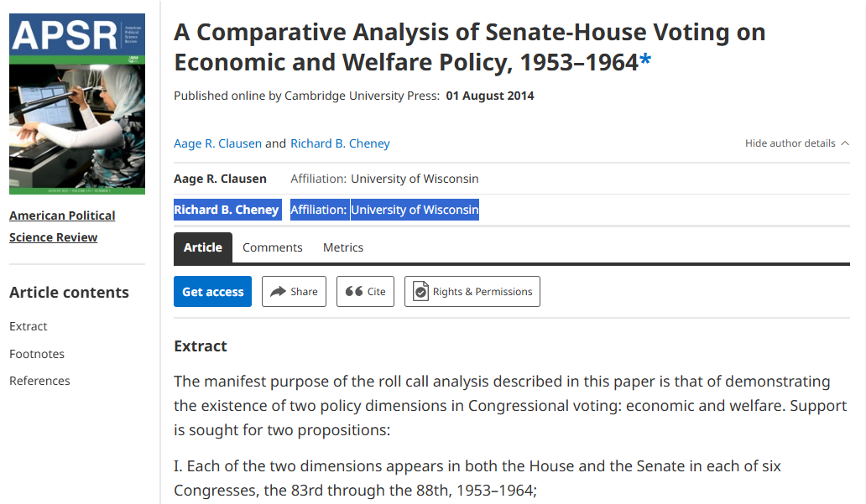Open author link Aage R. Clausen
The height and width of the screenshot is (504, 866).
[x=217, y=143]
